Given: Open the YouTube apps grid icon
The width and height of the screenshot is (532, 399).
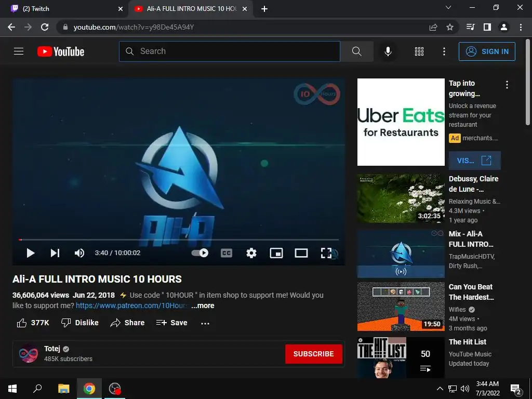Looking at the screenshot, I should point(419,51).
